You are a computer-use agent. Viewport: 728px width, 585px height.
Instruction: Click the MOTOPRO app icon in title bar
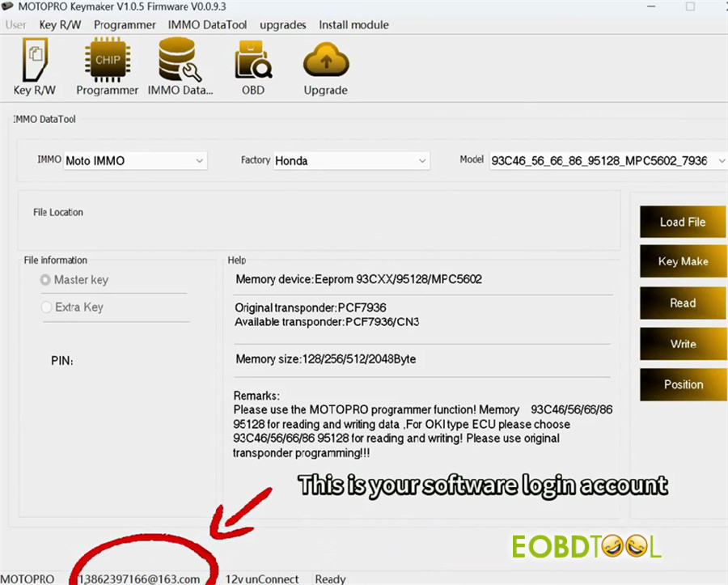click(x=7, y=6)
